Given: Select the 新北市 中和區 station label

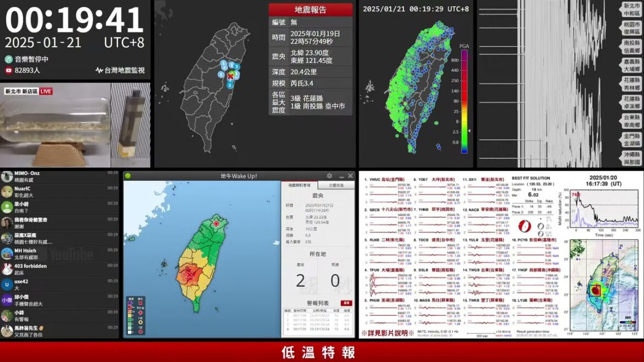Looking at the screenshot, I should pyautogui.click(x=631, y=10).
